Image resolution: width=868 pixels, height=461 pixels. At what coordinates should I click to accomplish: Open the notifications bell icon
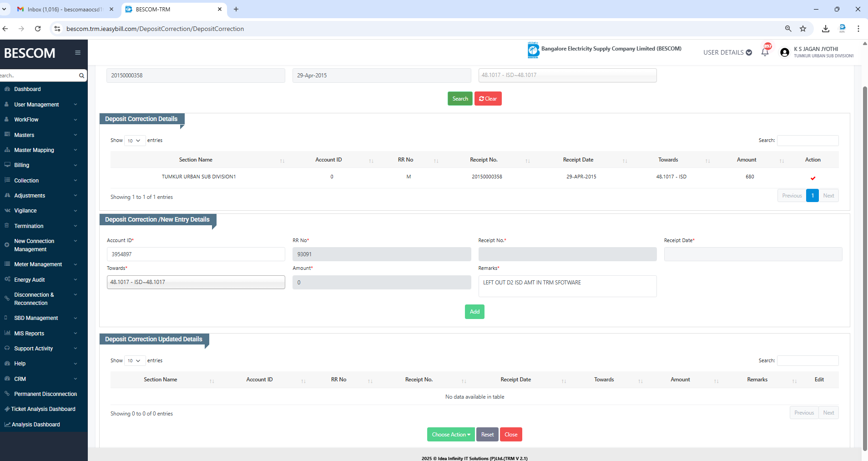pyautogui.click(x=765, y=52)
